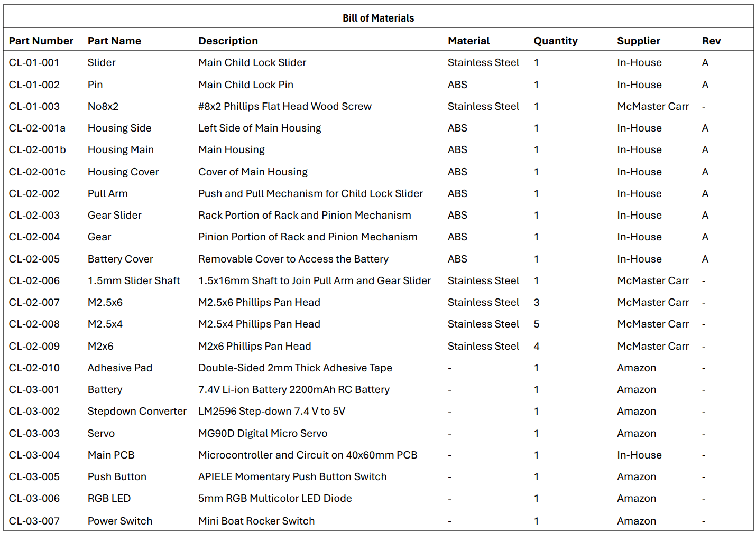756x533 pixels.
Task: Click part number CL-02-009
Action: (x=34, y=346)
